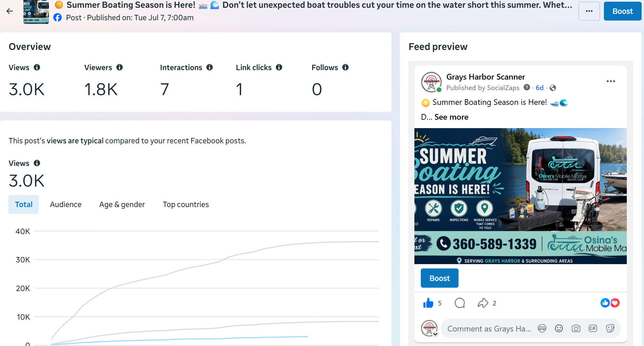The width and height of the screenshot is (644, 346).
Task: Add a GIF to the comment
Action: pos(593,328)
